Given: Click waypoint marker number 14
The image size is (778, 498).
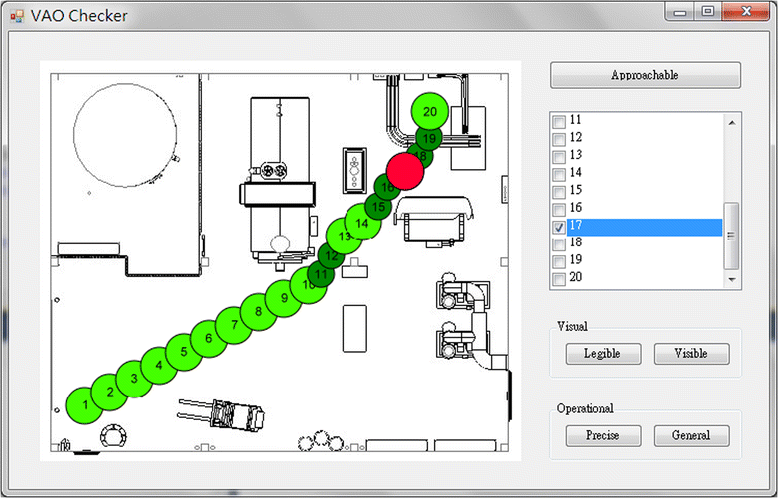Looking at the screenshot, I should click(x=363, y=223).
